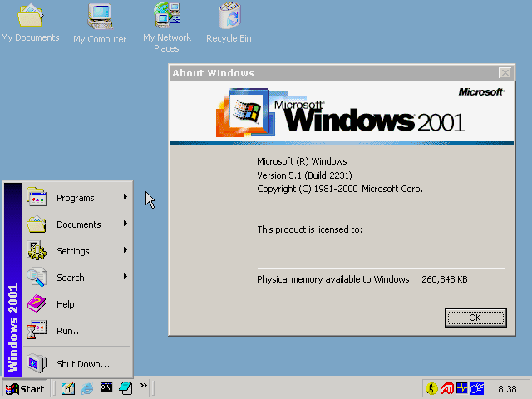Click the Windows 2001 vertical Start menu banner
This screenshot has height=399, width=532.
13,279
